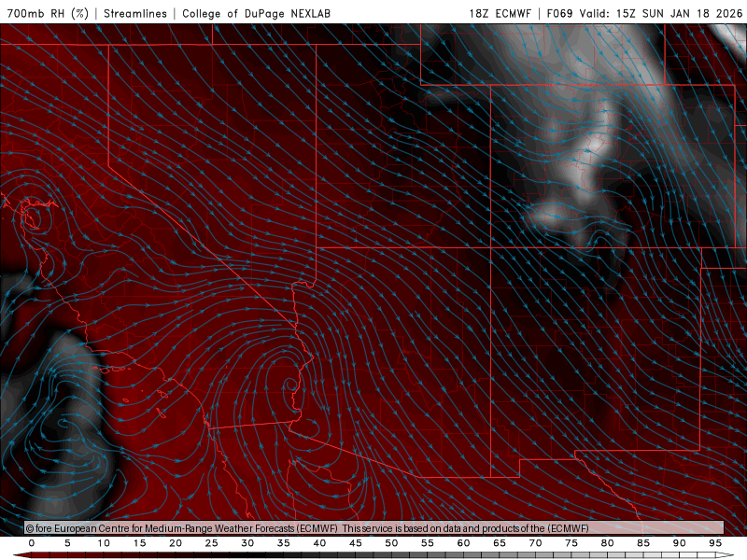Click the "60" color scale label
This screenshot has width=747, height=560.
pos(463,543)
